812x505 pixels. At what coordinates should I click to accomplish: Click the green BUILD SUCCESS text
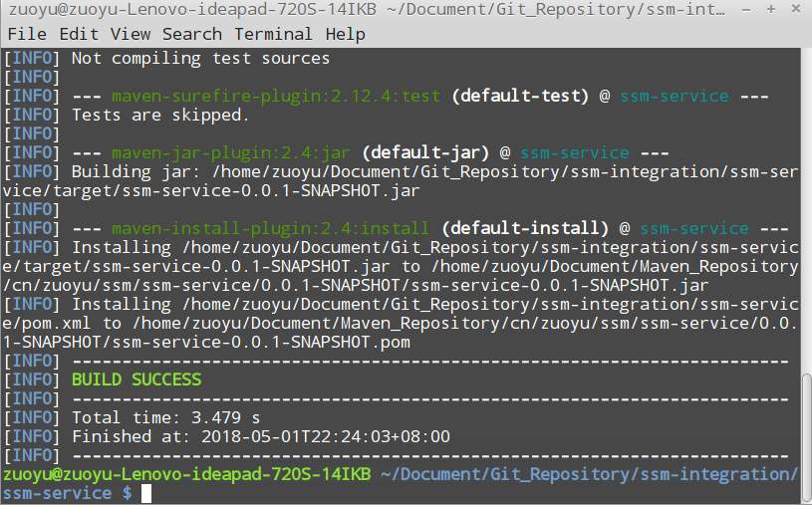coord(136,379)
